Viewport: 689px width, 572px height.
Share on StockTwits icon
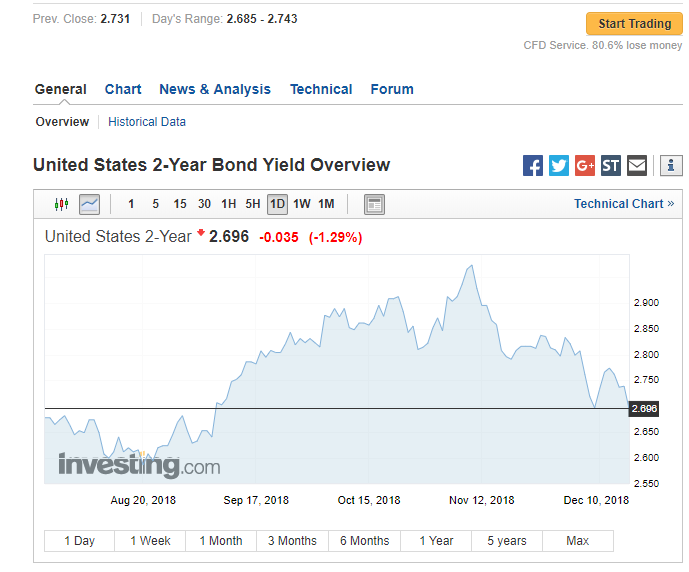611,166
